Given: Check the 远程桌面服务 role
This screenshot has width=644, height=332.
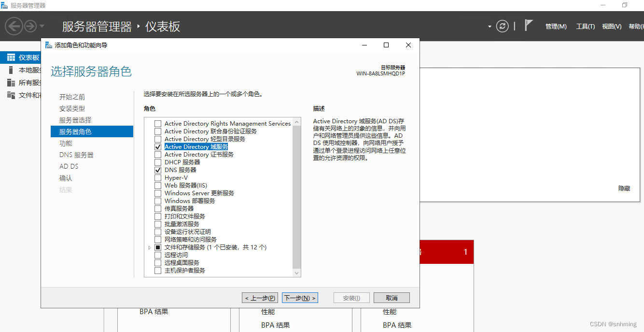Looking at the screenshot, I should [158, 263].
